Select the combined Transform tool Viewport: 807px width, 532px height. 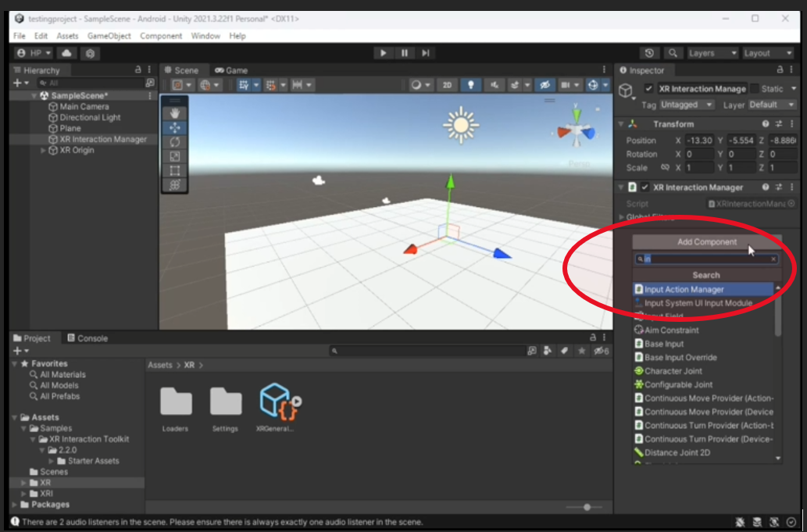175,185
